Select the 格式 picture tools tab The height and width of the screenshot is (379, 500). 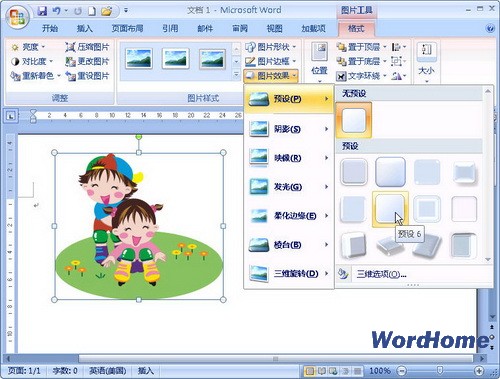point(356,28)
